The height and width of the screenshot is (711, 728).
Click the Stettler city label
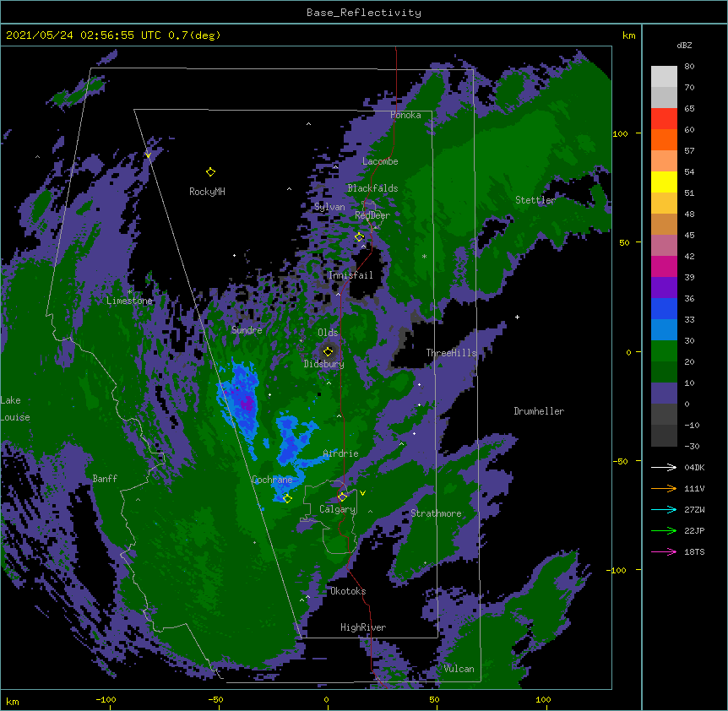coord(535,200)
